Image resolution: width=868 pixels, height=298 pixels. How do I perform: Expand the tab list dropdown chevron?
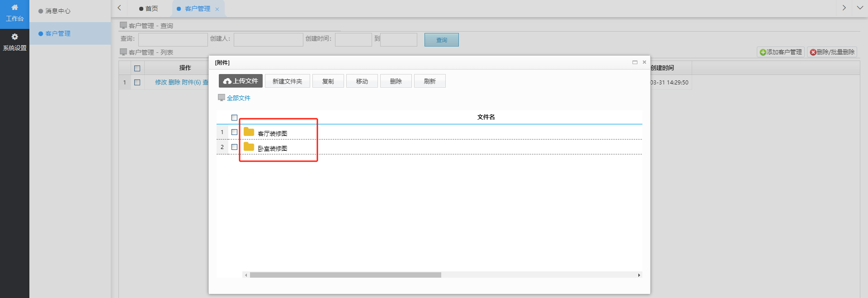[860, 8]
